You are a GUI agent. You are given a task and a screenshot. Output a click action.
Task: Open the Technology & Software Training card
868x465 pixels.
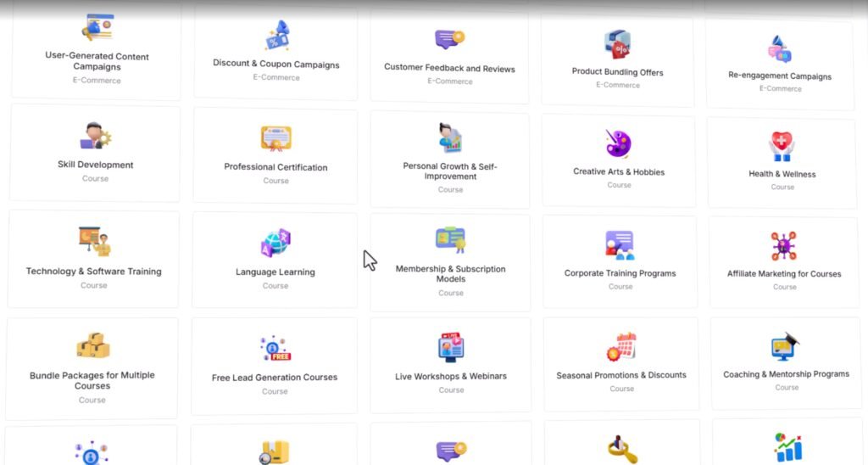[93, 259]
